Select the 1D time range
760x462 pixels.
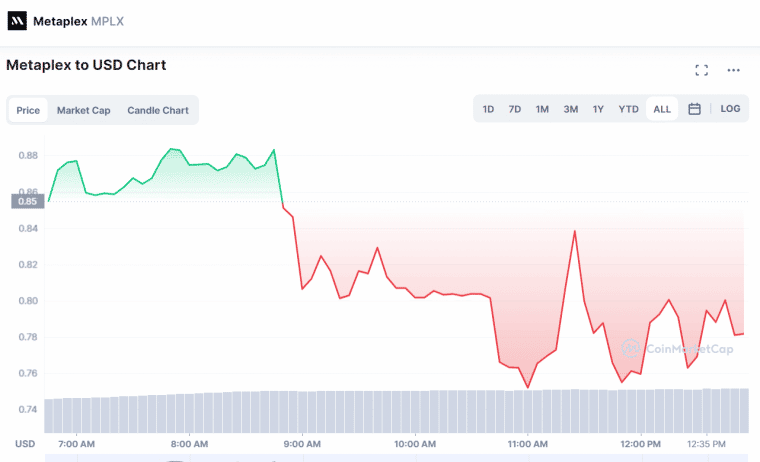point(488,109)
